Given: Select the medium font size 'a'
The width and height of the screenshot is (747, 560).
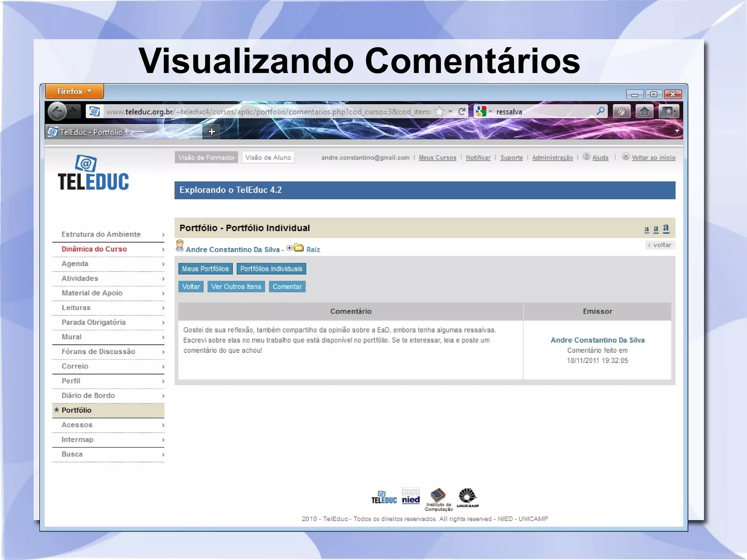Looking at the screenshot, I should click(656, 229).
